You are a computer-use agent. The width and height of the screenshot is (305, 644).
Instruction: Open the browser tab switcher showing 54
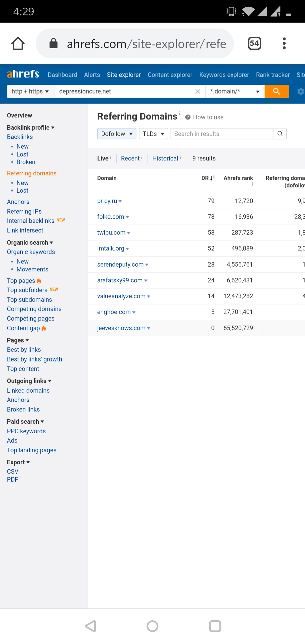tap(254, 43)
